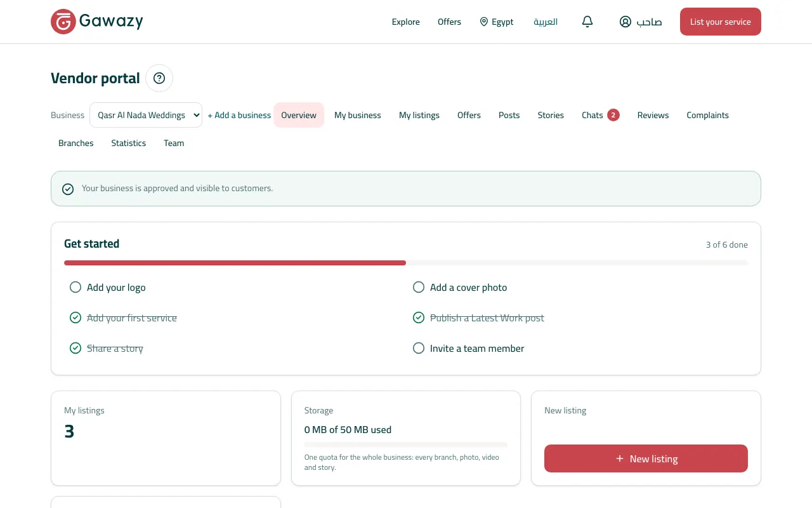
Task: Click the 3 of 6 done text
Action: (x=727, y=244)
